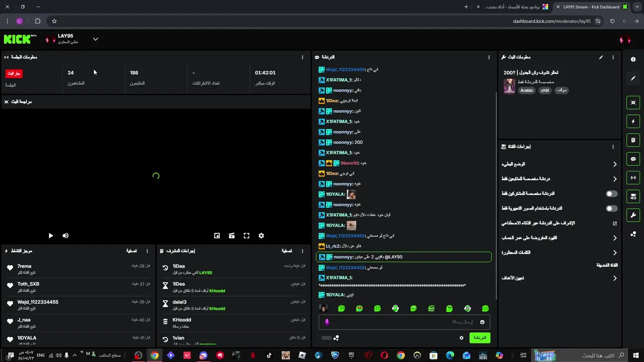Open chat settings gear beside send button

tap(461, 338)
